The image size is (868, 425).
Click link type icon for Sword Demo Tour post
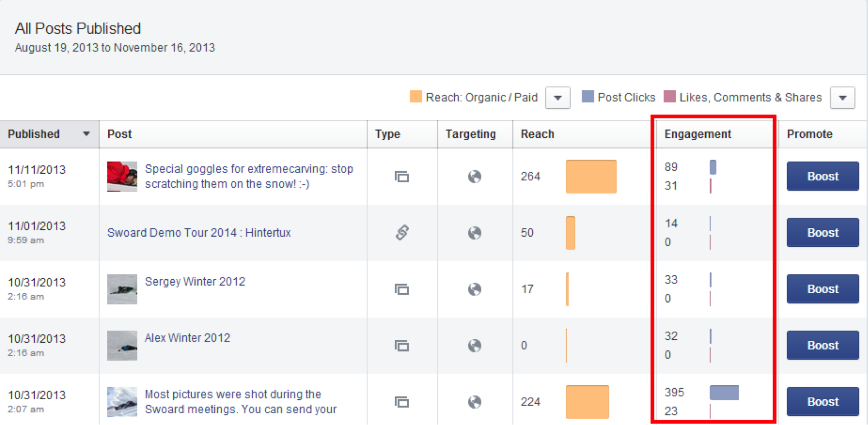click(x=402, y=233)
